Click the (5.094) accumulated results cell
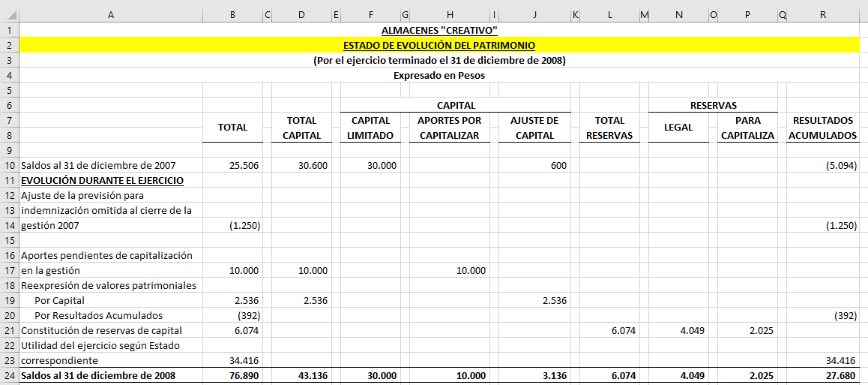 pyautogui.click(x=822, y=166)
